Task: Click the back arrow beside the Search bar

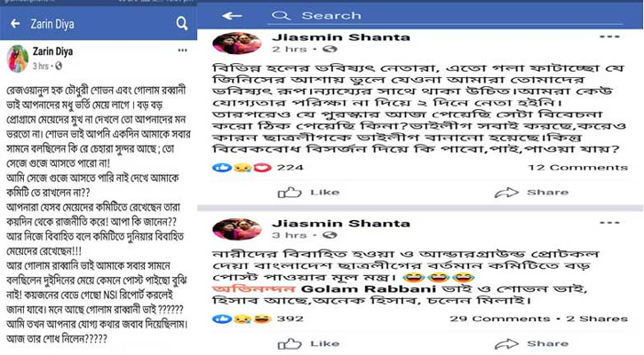Action: (x=232, y=16)
